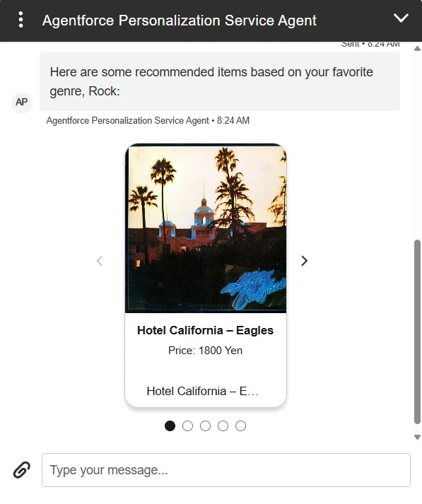The image size is (422, 504).
Task: Click the Price: 1800 Yen text
Action: (x=206, y=351)
